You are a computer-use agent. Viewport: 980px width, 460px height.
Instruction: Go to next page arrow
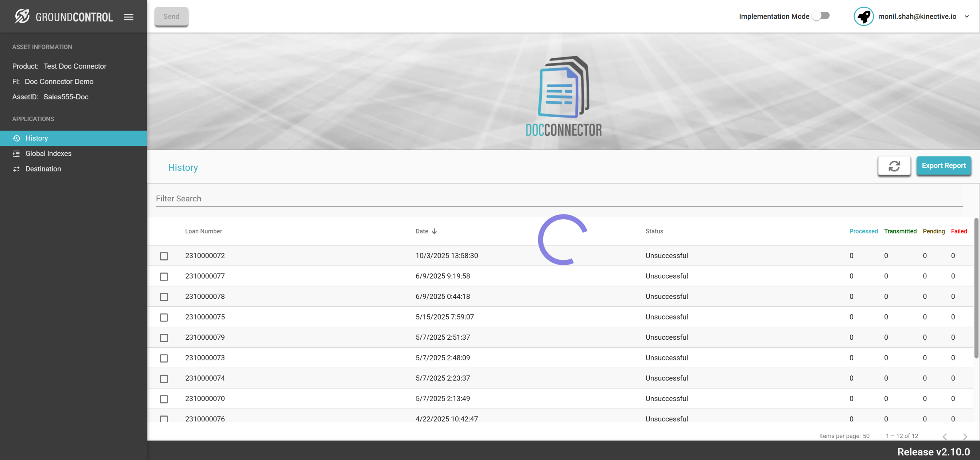point(964,436)
